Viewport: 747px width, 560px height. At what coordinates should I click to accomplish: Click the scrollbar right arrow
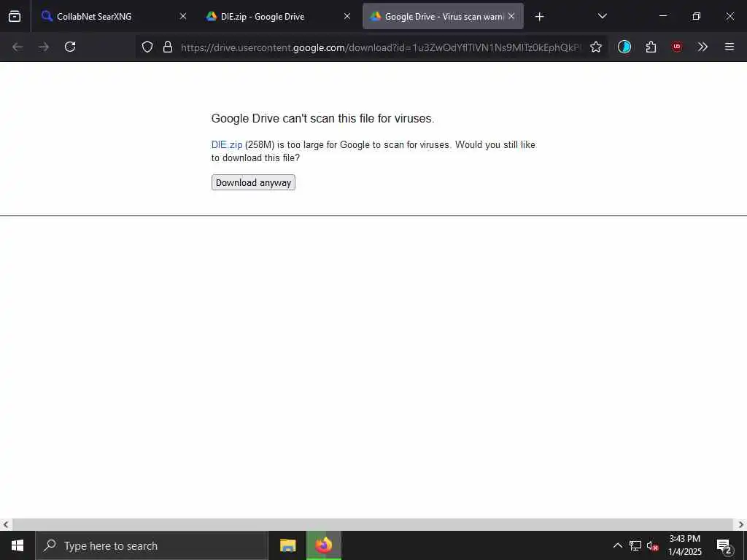tap(741, 525)
